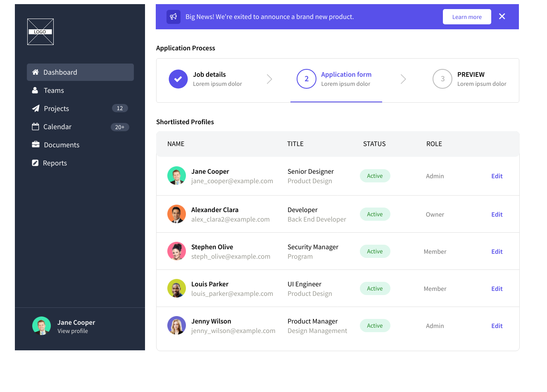Edit Alexander Clara's profile row

point(497,215)
